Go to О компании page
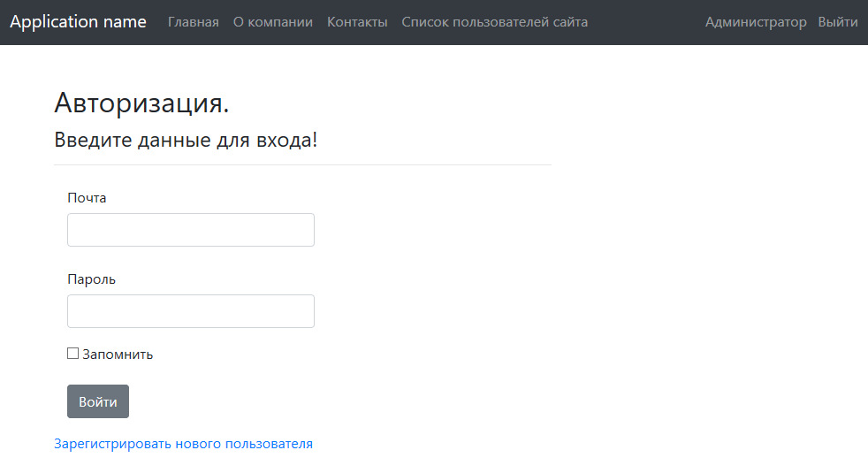The width and height of the screenshot is (868, 473). click(273, 22)
